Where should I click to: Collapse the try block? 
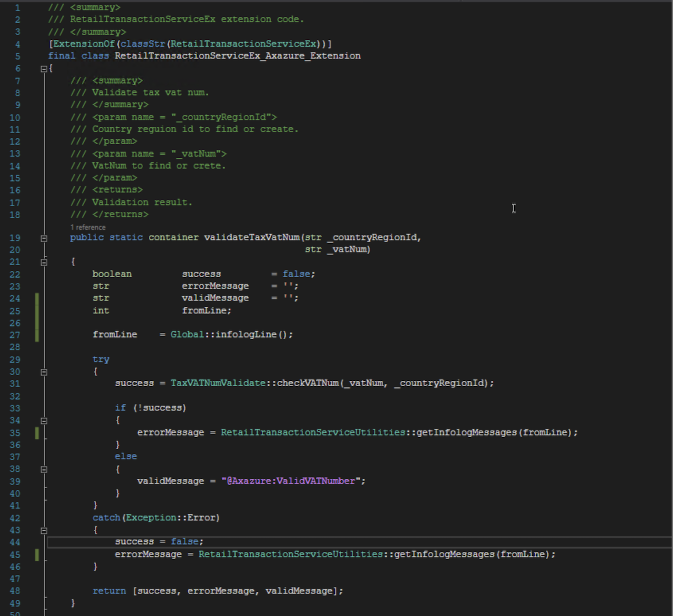coord(44,372)
